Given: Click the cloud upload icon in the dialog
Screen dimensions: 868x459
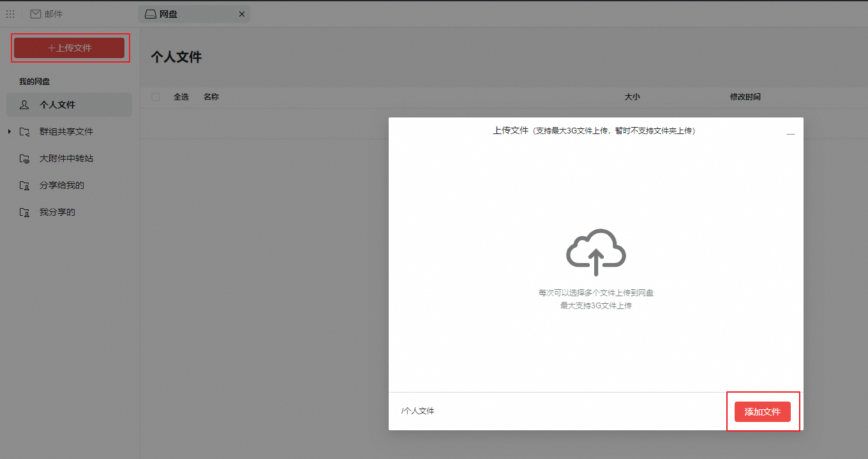Looking at the screenshot, I should (595, 252).
